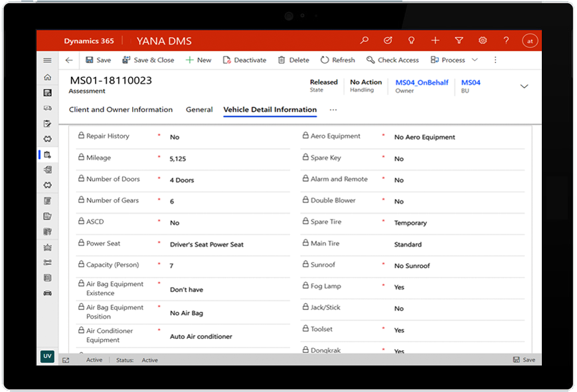
Task: Click the sidebar icon below Home
Action: pyautogui.click(x=47, y=93)
